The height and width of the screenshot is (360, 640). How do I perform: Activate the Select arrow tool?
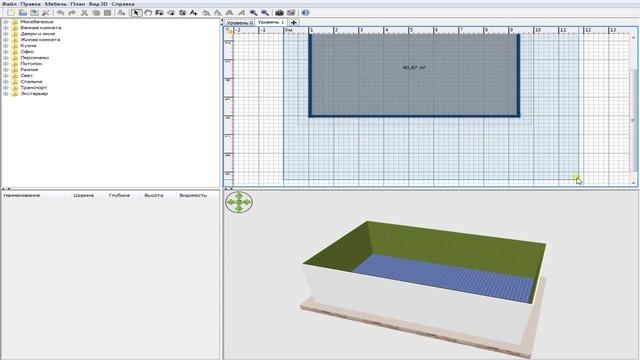136,13
